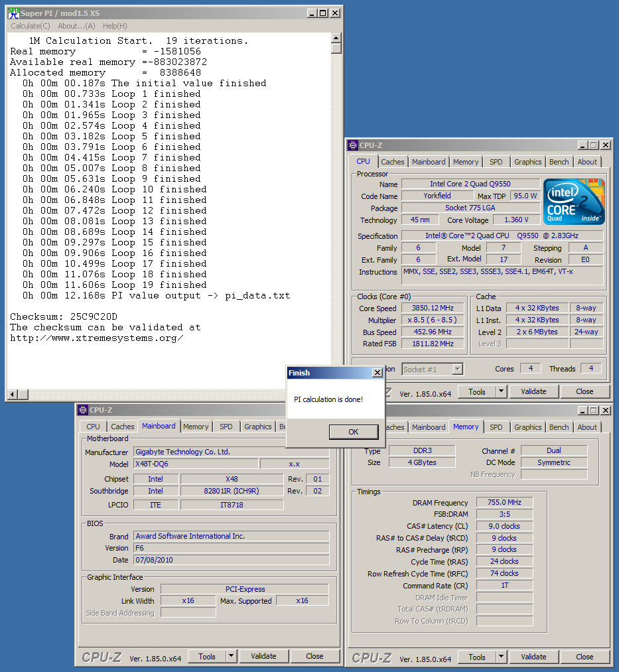Select Graphics tab in Mainboard CPU-Z window
The height and width of the screenshot is (672, 619).
point(257,427)
